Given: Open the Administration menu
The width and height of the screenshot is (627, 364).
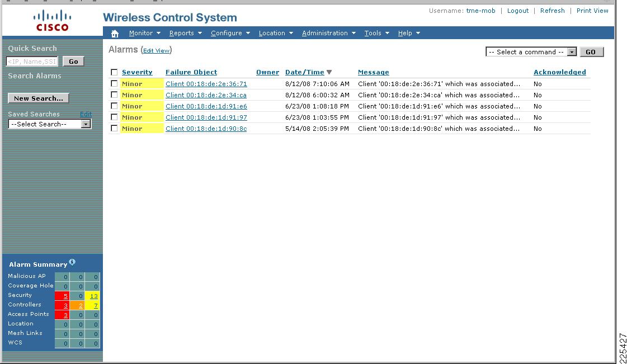Looking at the screenshot, I should (x=329, y=33).
